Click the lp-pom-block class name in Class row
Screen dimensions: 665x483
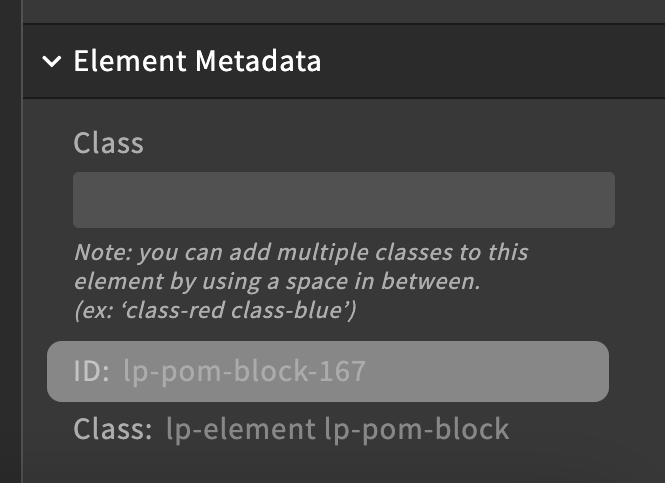pos(416,430)
